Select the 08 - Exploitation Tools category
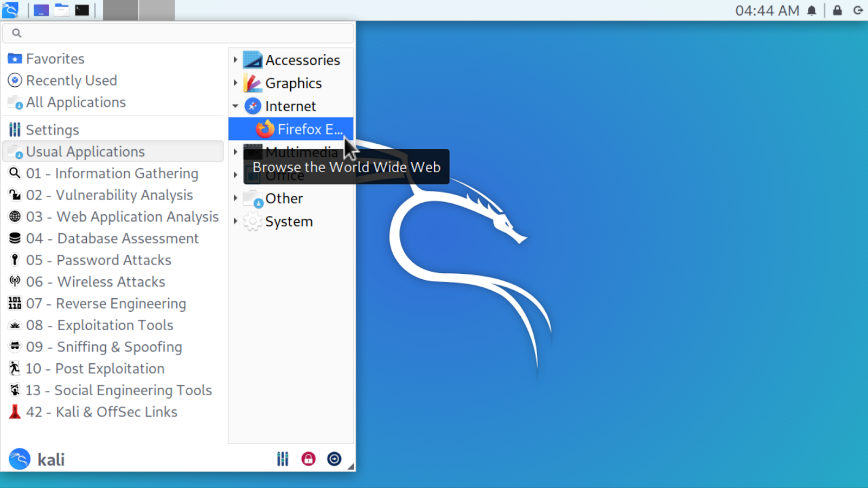868x488 pixels. click(100, 325)
